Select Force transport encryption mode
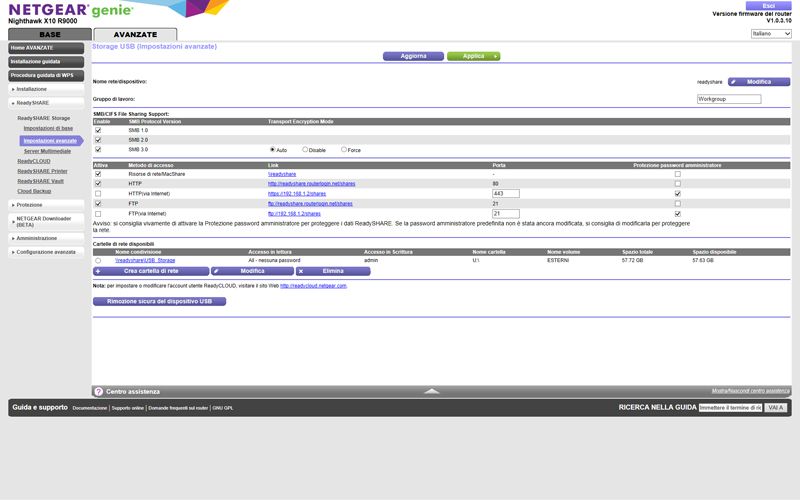This screenshot has width=800, height=500. 344,150
